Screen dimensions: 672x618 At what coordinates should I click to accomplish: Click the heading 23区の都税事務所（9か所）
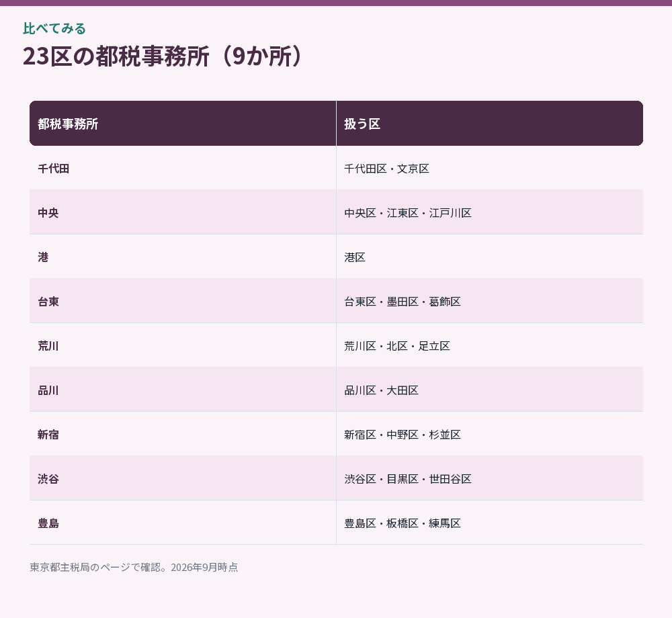coord(164,56)
